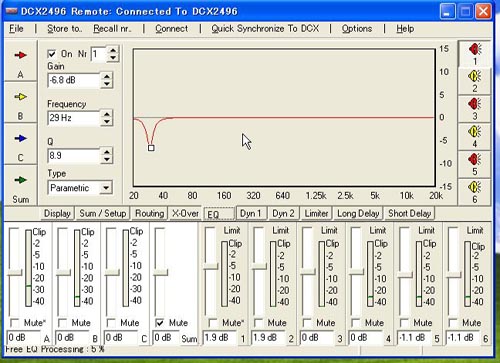Click output 1 gain fader handle
This screenshot has width=500, height=363.
(x=210, y=266)
